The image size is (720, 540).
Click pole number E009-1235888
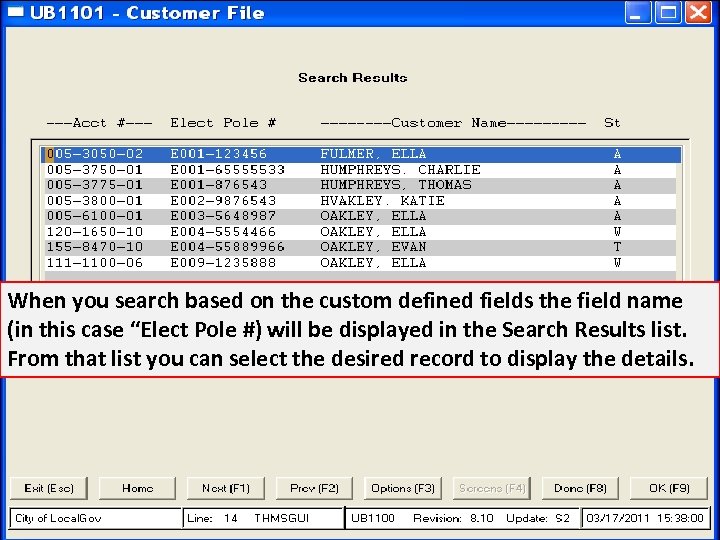223,263
